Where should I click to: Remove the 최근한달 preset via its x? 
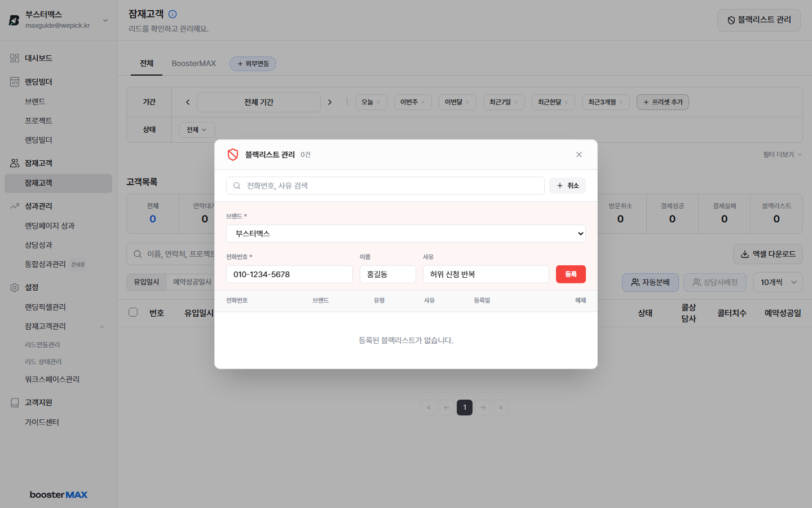point(566,102)
